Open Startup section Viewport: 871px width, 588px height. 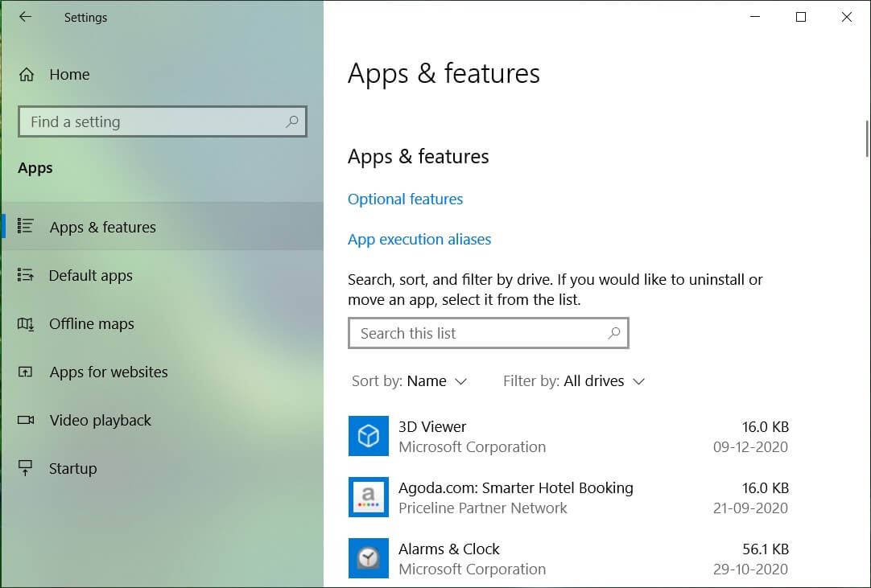(162, 469)
